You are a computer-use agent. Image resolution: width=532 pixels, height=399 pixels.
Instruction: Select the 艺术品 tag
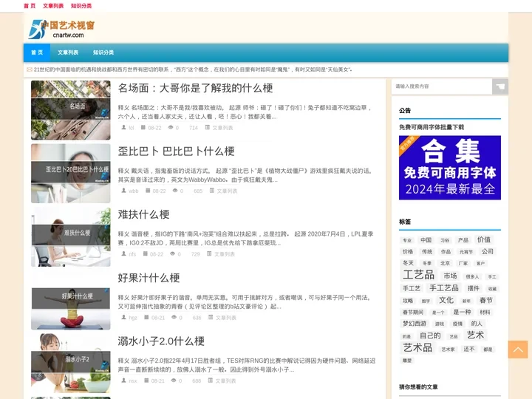(x=417, y=348)
